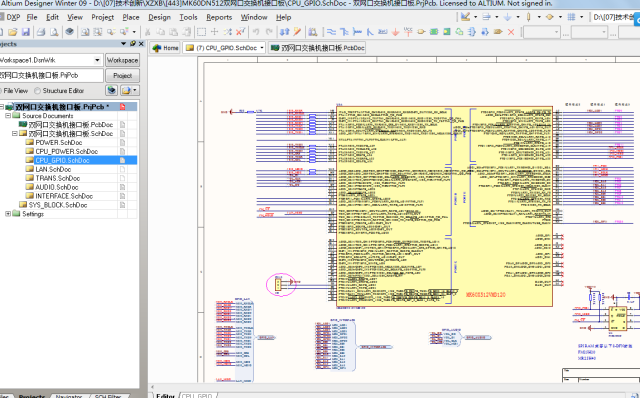Click the Workspace button
640x398 pixels.
(x=122, y=60)
